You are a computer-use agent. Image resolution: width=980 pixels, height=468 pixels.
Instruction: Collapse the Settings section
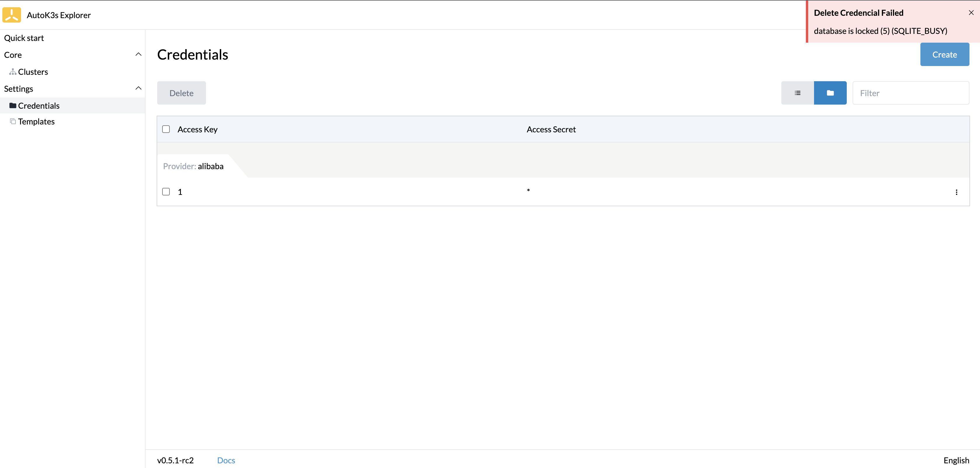138,88
